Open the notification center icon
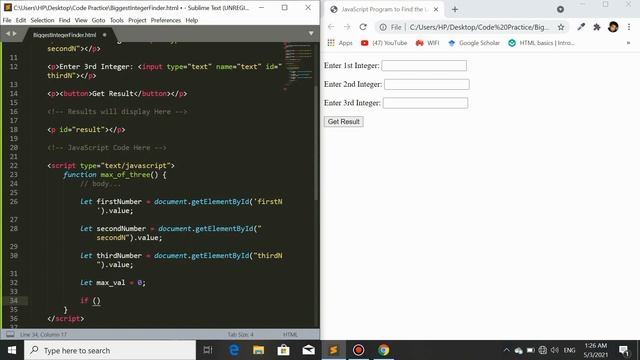 click(624, 350)
